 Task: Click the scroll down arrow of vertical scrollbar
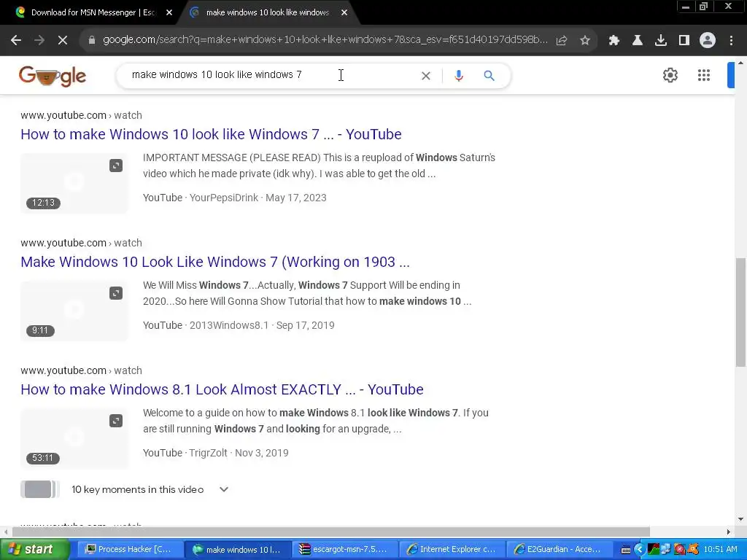740,519
